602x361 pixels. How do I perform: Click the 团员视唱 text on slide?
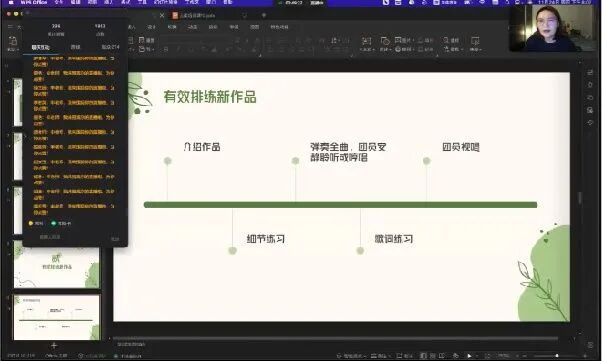coord(461,147)
